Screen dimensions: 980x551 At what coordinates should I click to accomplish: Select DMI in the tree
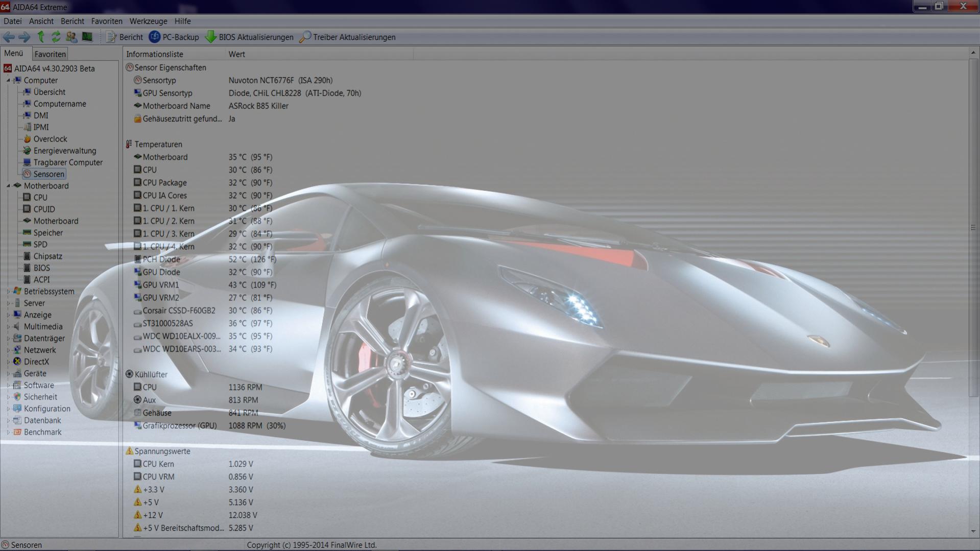click(x=41, y=115)
